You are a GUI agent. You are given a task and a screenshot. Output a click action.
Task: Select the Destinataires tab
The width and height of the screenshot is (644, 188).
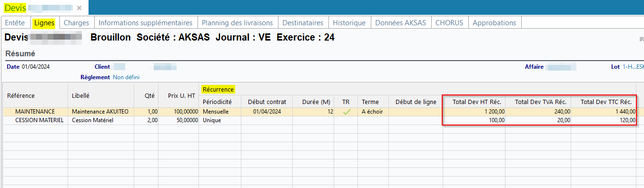(303, 22)
